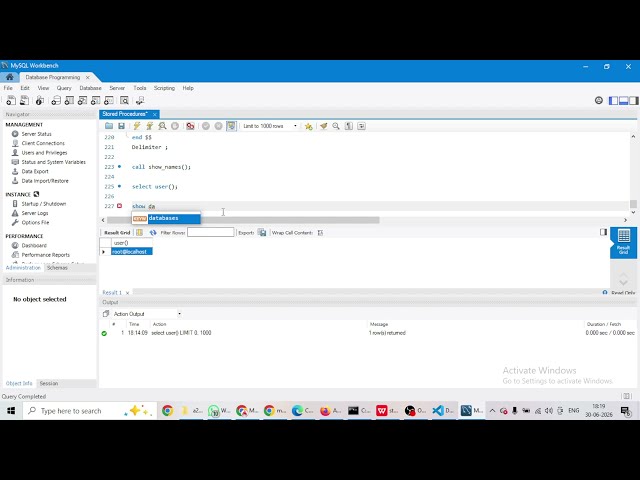Select the root@localhost result cell

coord(131,252)
